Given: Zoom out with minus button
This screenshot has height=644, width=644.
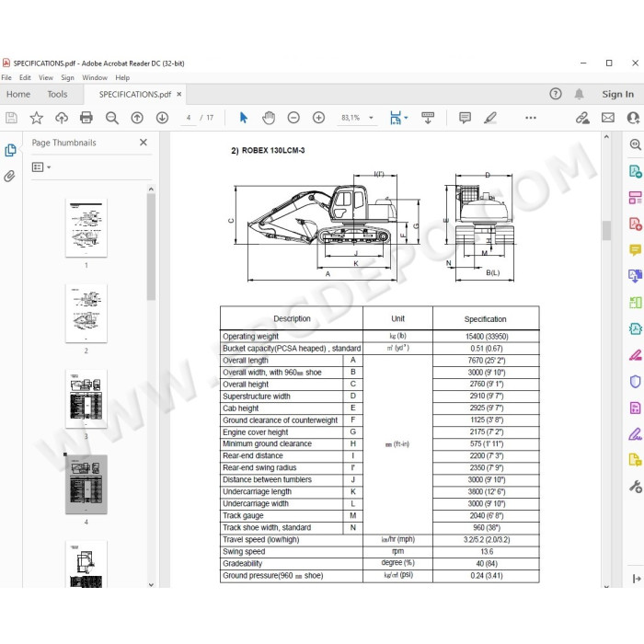Looking at the screenshot, I should click(293, 118).
